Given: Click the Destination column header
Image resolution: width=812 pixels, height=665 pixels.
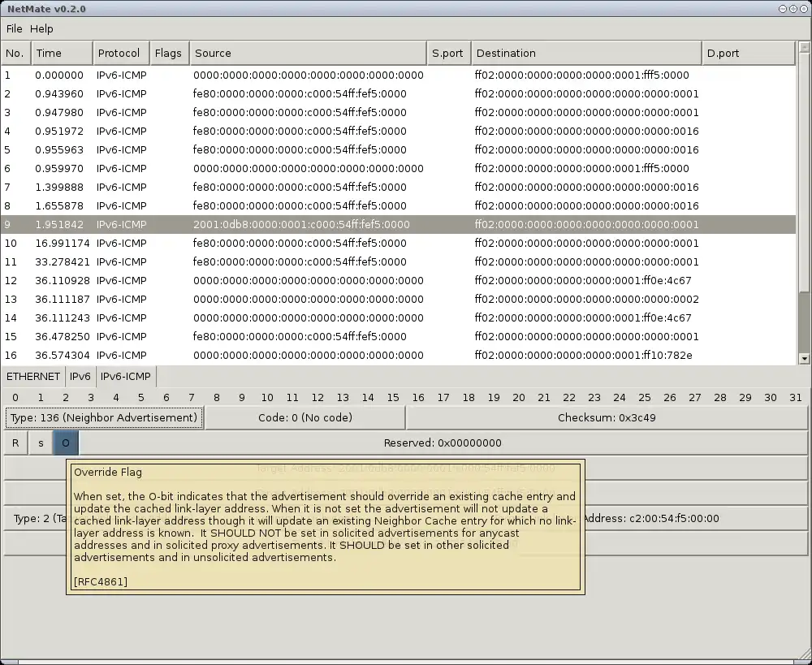Looking at the screenshot, I should (587, 53).
